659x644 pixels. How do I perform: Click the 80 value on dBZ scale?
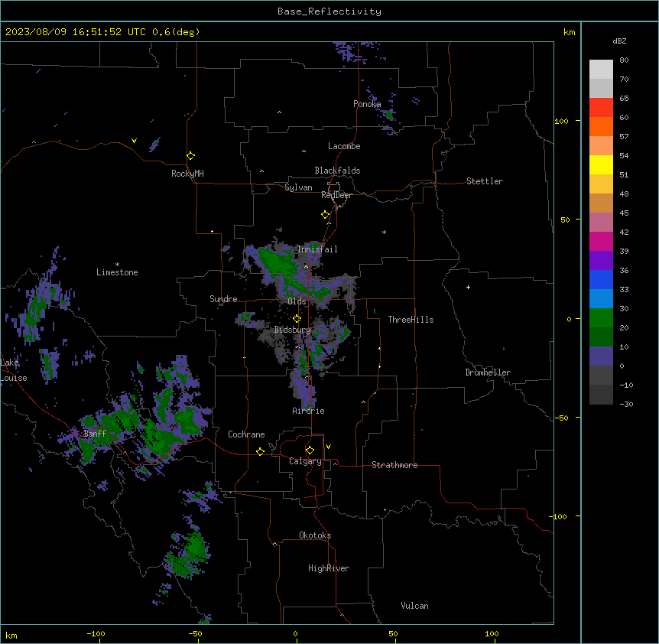624,60
